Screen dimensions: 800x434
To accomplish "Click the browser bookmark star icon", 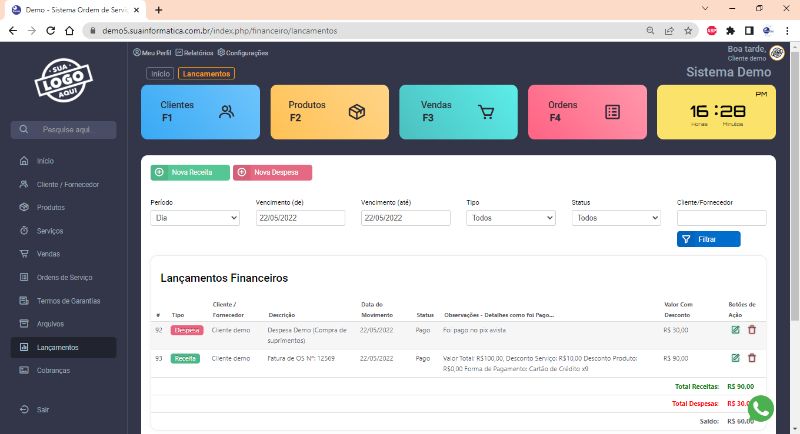I will click(x=688, y=31).
